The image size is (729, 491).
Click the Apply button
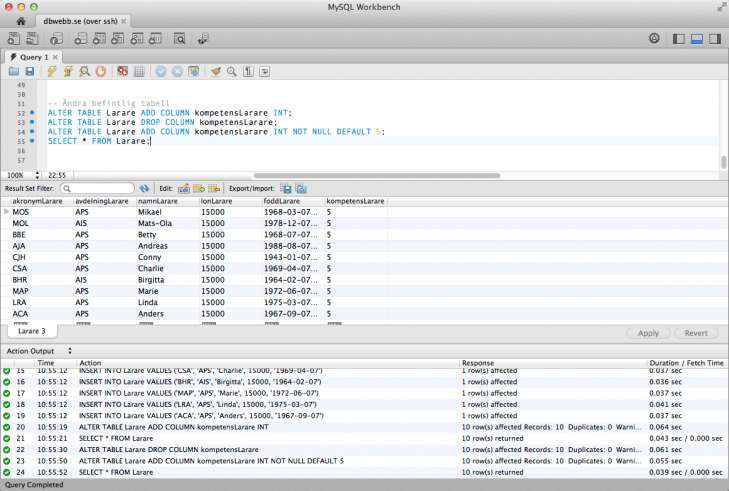click(x=648, y=333)
